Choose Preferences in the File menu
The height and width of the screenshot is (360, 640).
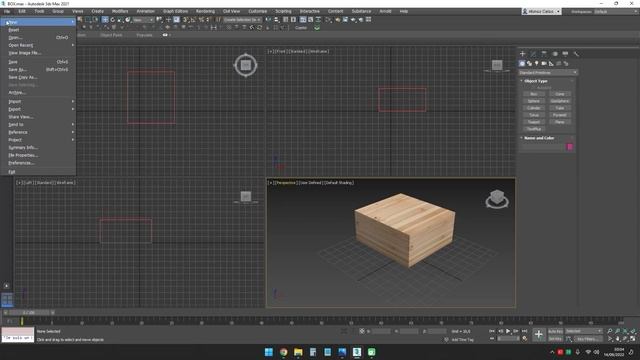38,163
